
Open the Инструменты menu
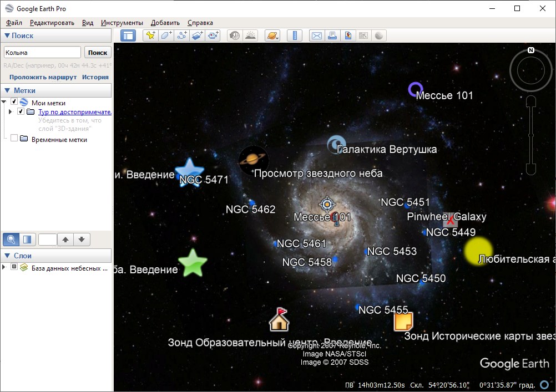[122, 23]
